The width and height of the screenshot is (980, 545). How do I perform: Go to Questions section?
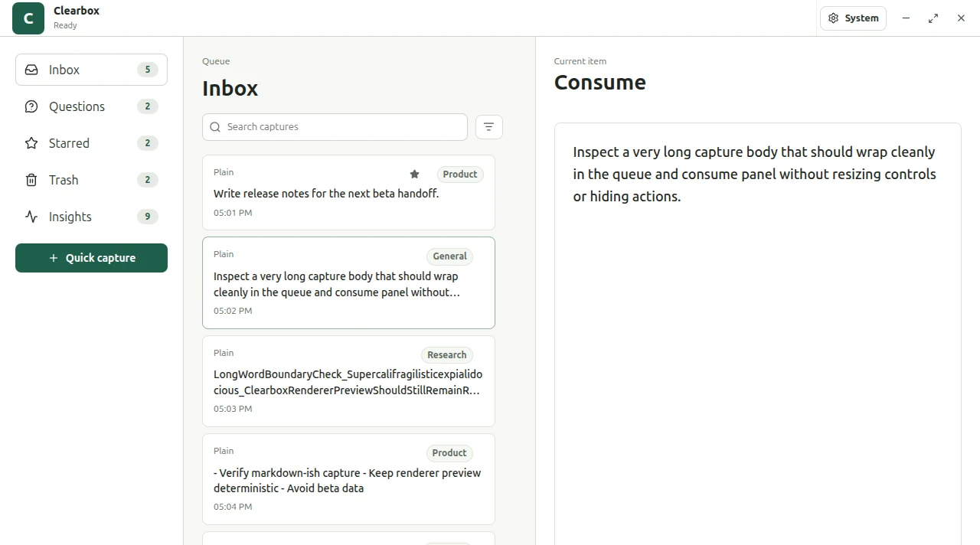click(91, 106)
